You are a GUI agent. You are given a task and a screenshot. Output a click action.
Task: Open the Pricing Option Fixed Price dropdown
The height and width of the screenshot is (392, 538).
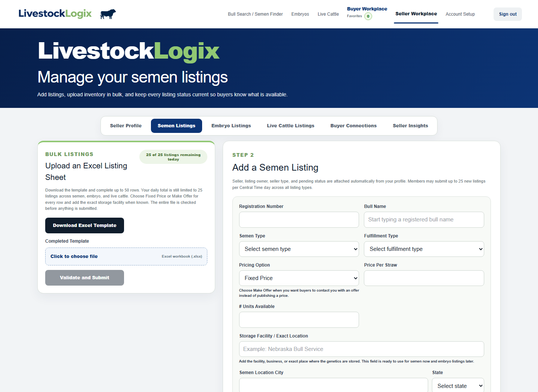coord(299,278)
